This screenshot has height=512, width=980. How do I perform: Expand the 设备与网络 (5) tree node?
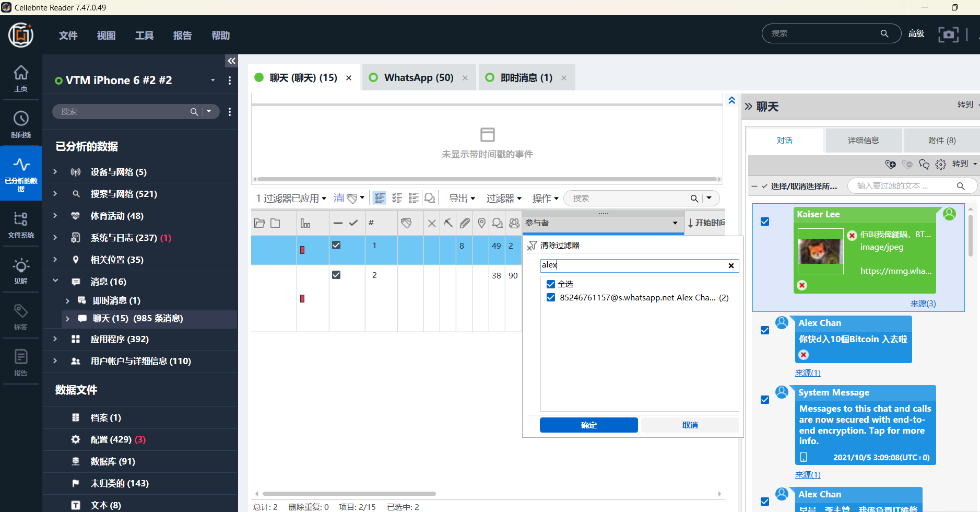pos(55,172)
